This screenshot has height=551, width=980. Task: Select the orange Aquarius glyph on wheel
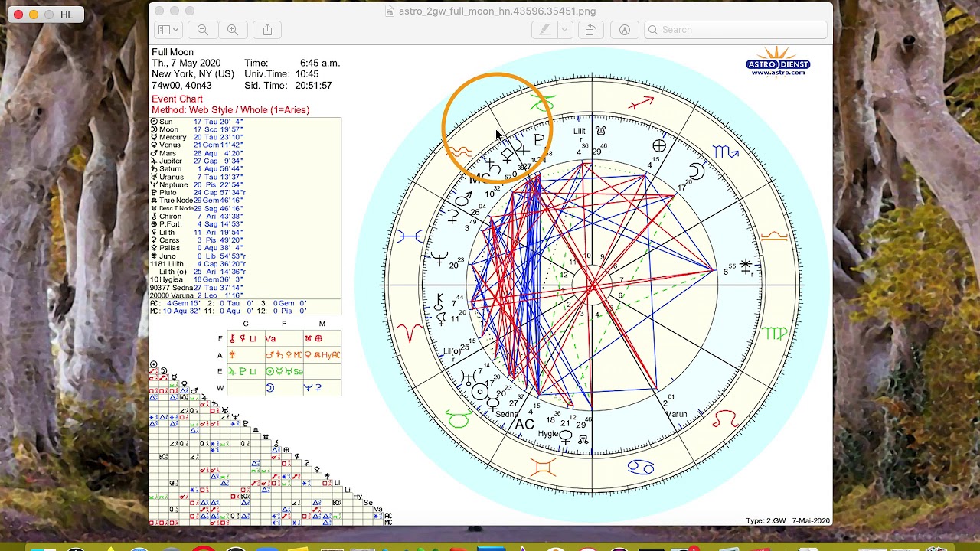coord(459,152)
